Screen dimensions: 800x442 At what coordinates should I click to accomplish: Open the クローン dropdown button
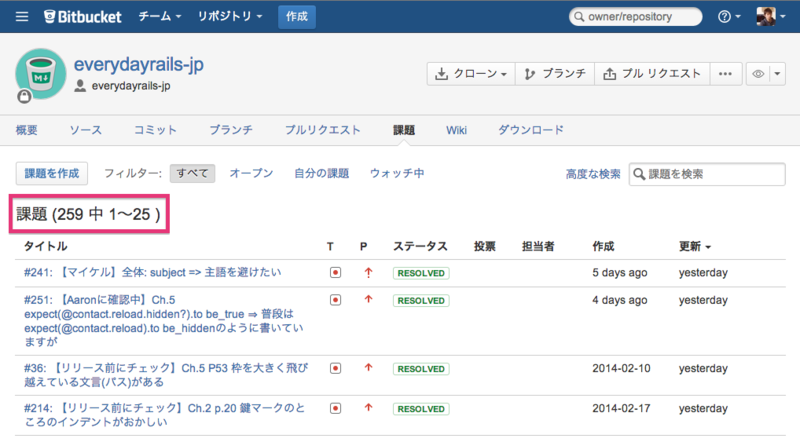[471, 74]
